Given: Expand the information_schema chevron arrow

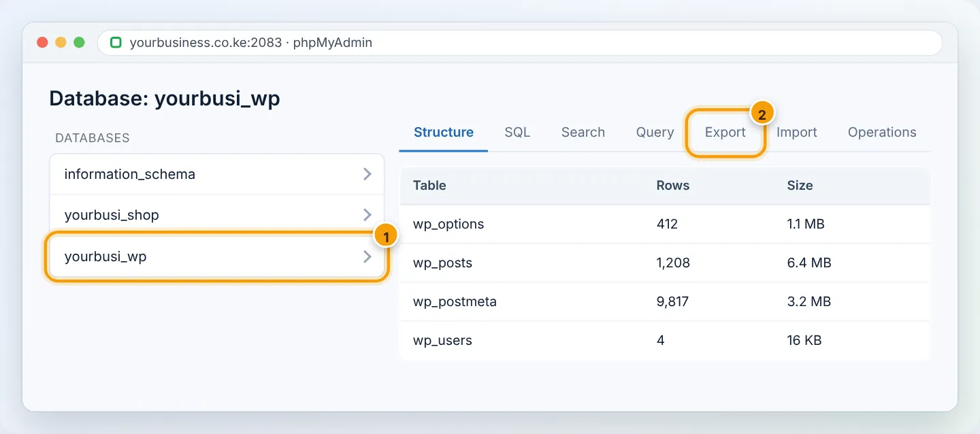Looking at the screenshot, I should click(367, 174).
